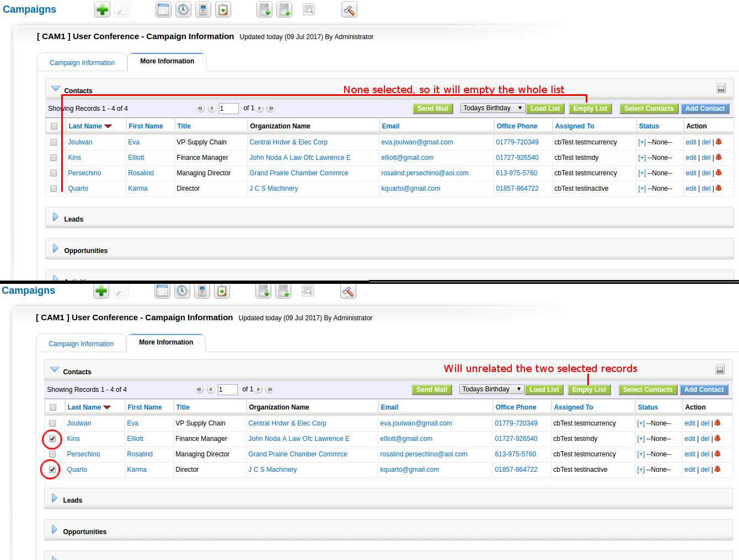The width and height of the screenshot is (739, 560).
Task: Click the Add Contact button in lower view
Action: tap(704, 390)
